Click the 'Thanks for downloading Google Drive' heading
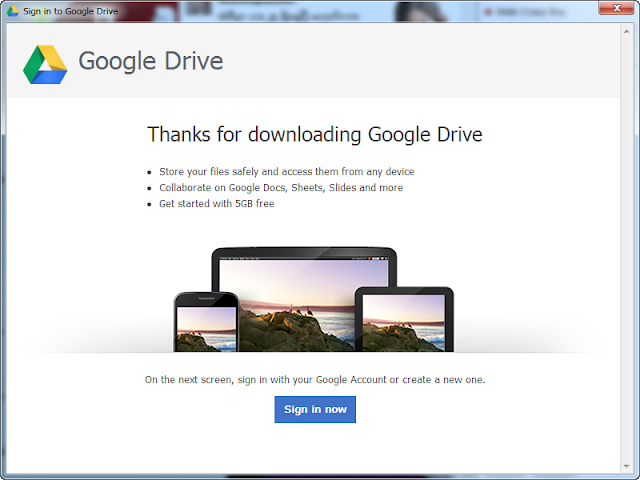Screen dimensions: 640x480 click(315, 134)
